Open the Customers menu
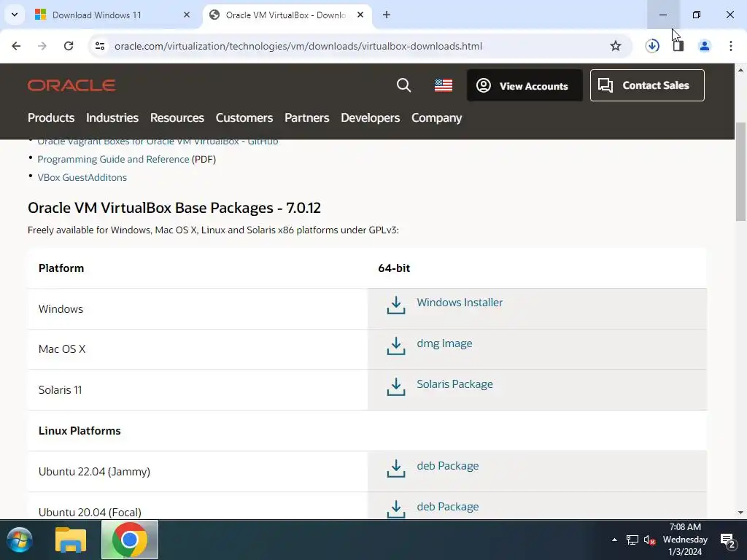 (x=244, y=117)
